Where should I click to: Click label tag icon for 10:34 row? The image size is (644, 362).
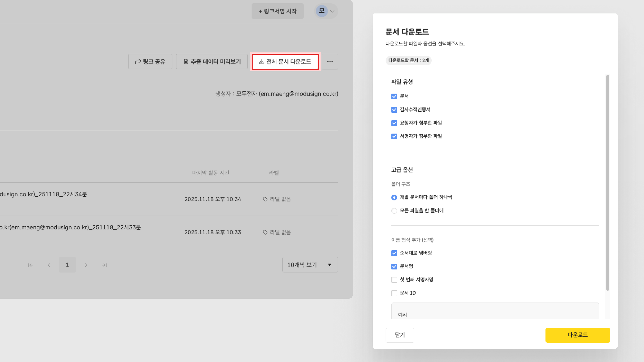[x=265, y=199]
